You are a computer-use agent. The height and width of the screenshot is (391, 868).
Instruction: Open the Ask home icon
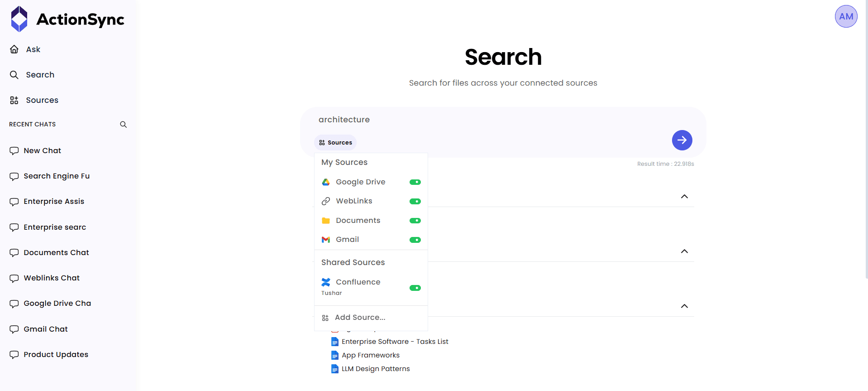point(14,49)
